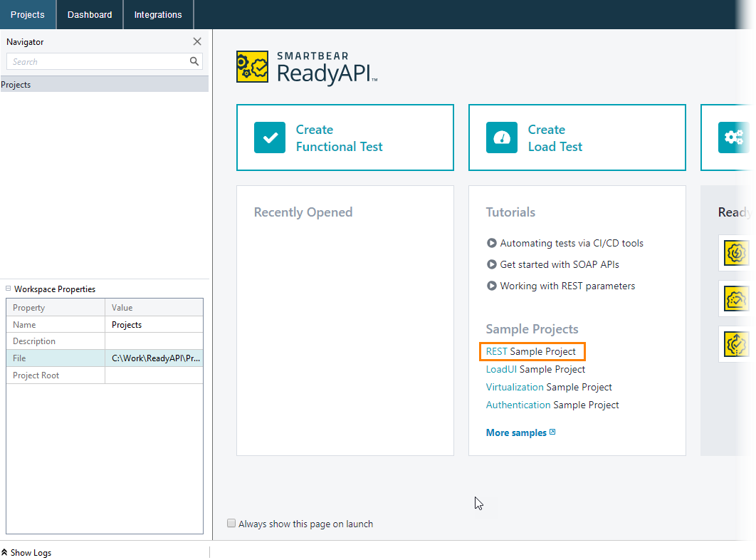The height and width of the screenshot is (560, 756).
Task: Select the File property label
Action: [19, 358]
